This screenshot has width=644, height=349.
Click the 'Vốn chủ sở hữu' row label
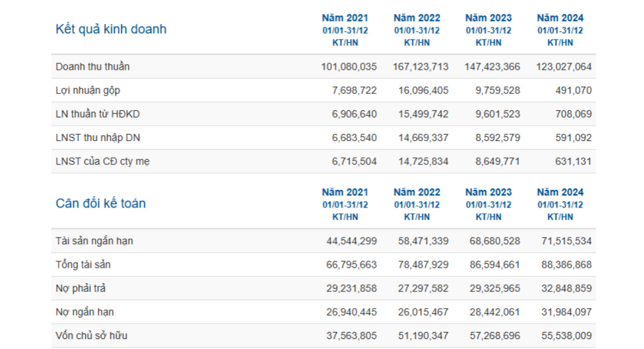[91, 336]
